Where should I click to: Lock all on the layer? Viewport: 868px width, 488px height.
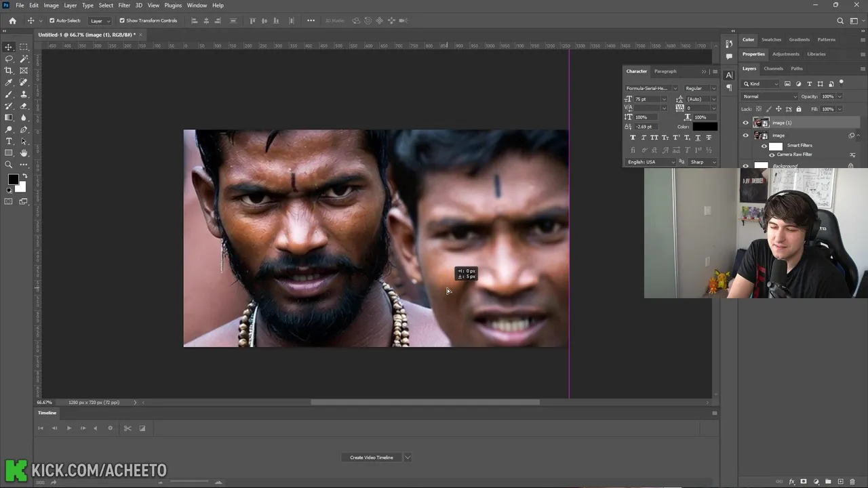(x=799, y=109)
